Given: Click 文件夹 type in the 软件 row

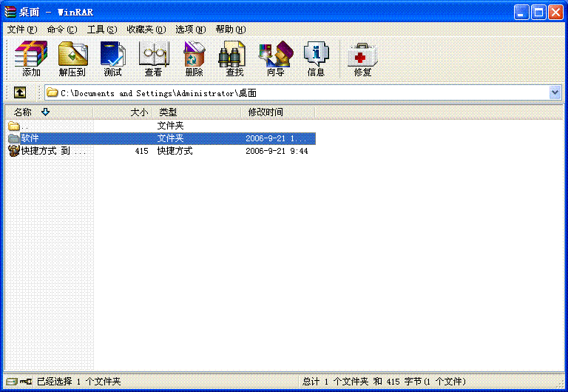Looking at the screenshot, I should pyautogui.click(x=170, y=138).
